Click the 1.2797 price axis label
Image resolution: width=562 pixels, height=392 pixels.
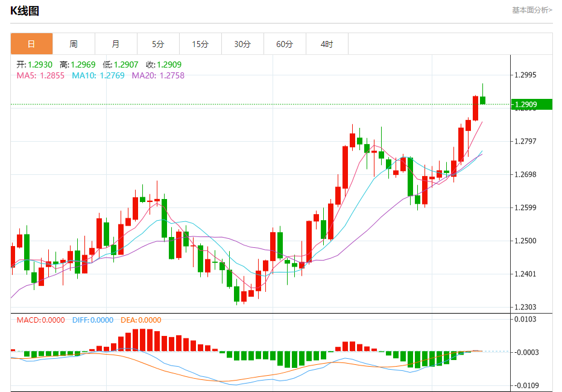click(525, 141)
